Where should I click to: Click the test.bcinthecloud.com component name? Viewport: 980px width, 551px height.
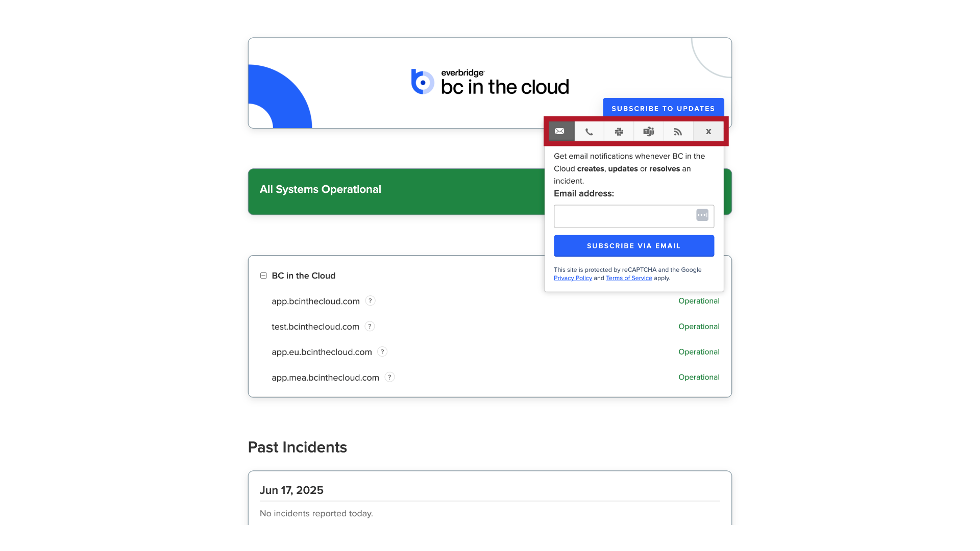pyautogui.click(x=315, y=327)
